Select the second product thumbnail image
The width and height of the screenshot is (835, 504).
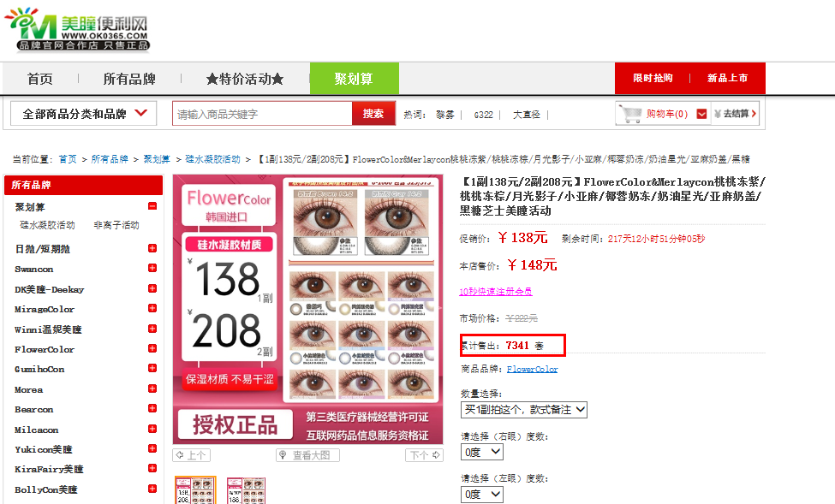(246, 490)
